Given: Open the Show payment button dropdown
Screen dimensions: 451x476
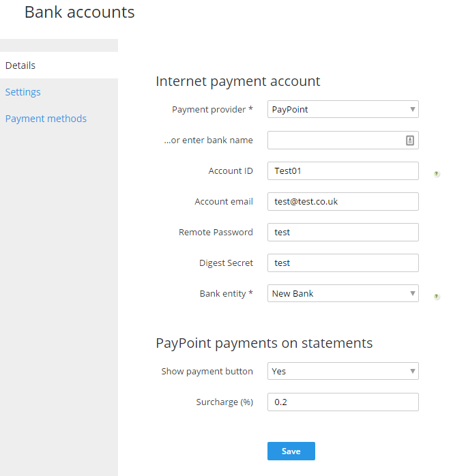Looking at the screenshot, I should pos(343,371).
